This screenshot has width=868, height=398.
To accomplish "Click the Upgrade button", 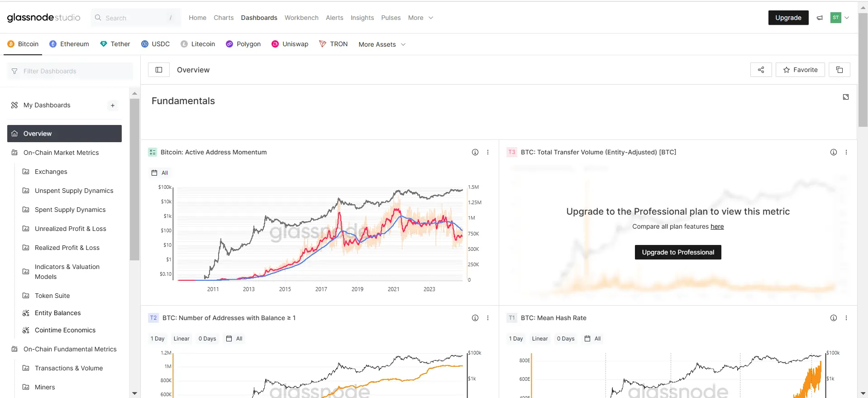I will (788, 18).
